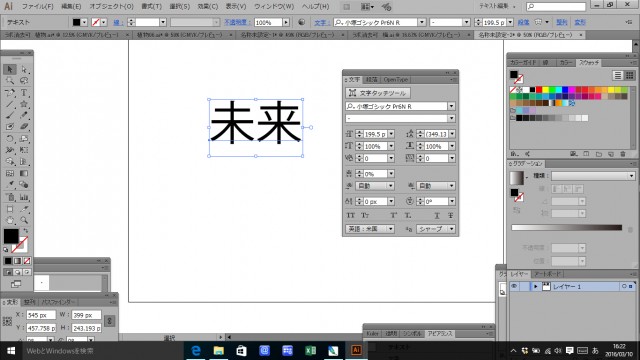Select the Type tool in toolbox

pyautogui.click(x=24, y=93)
